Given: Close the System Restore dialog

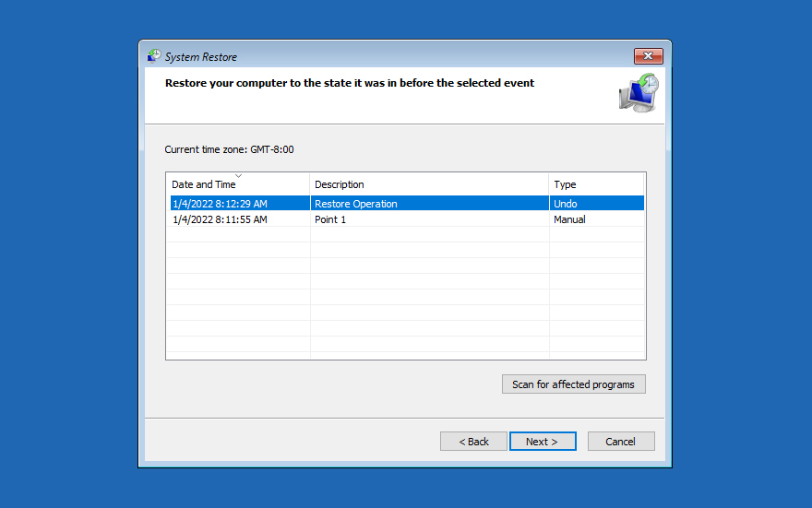Looking at the screenshot, I should pyautogui.click(x=649, y=56).
